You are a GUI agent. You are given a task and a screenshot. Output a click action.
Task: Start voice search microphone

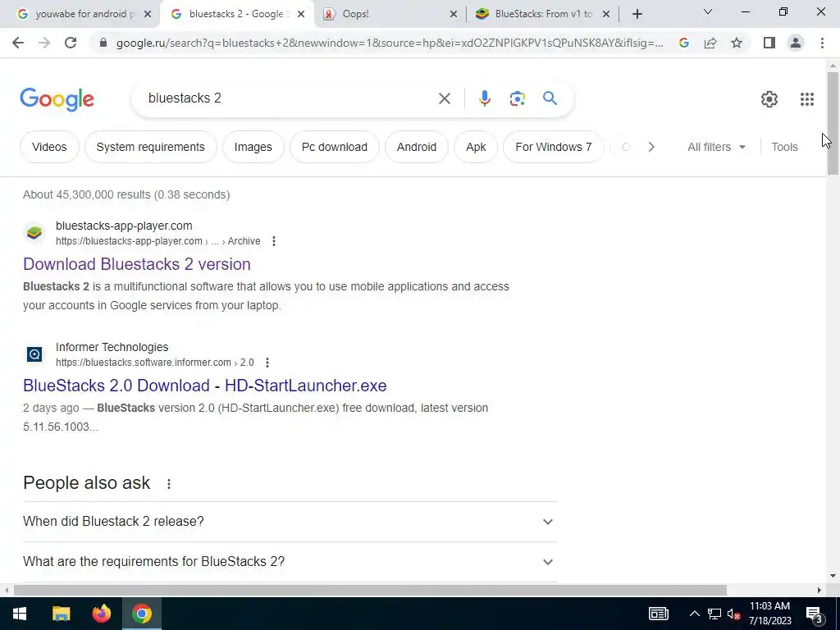point(484,98)
